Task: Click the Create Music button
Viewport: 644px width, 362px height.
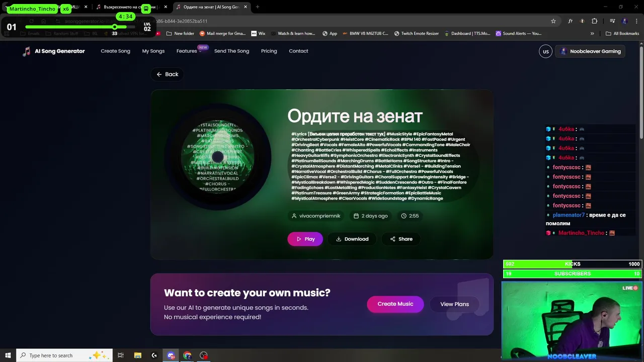Action: coord(395,304)
